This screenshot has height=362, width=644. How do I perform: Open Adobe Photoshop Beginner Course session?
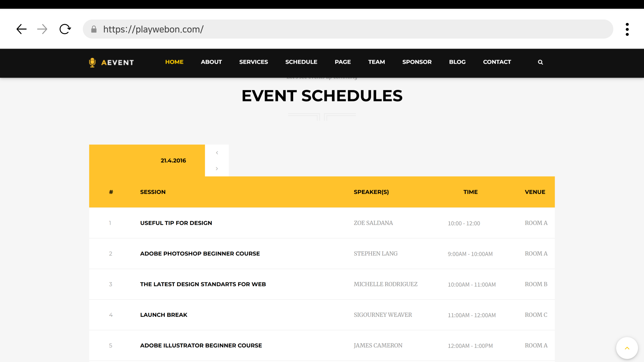[x=200, y=253]
